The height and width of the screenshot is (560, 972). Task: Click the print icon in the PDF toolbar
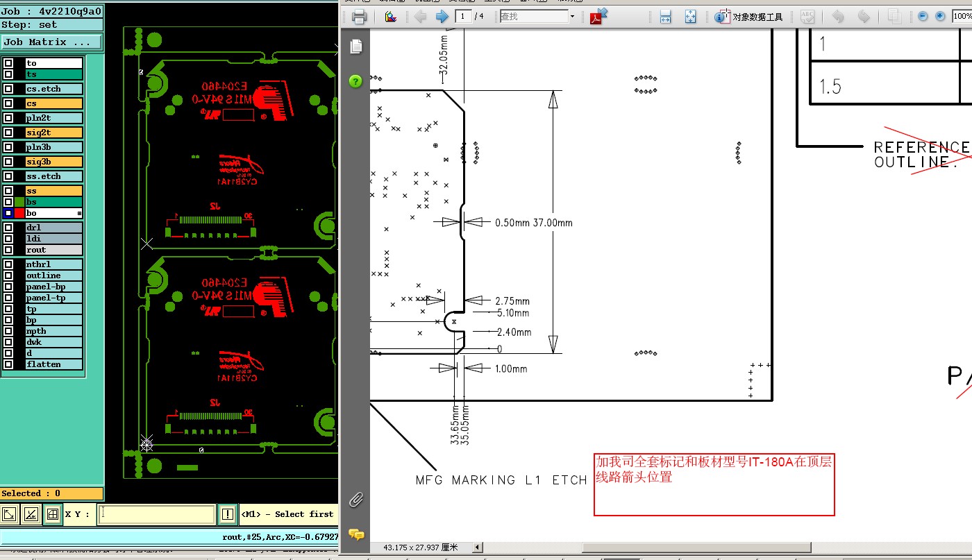pos(359,17)
